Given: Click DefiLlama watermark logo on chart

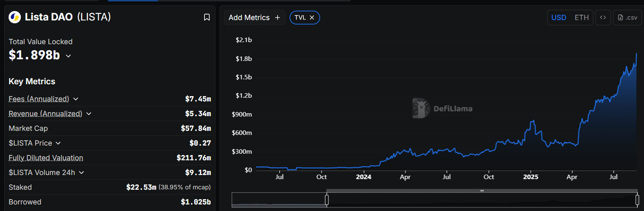Looking at the screenshot, I should pyautogui.click(x=421, y=108).
